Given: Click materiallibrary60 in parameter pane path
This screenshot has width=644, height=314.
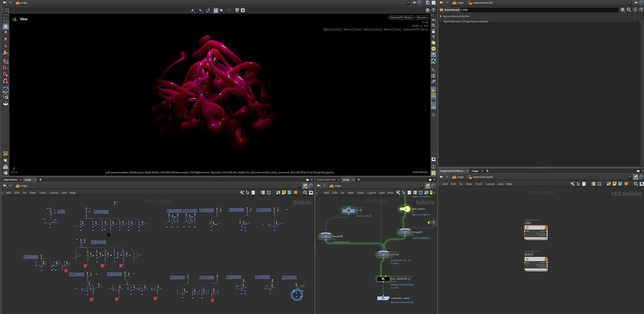Looking at the screenshot, I should point(482,3).
